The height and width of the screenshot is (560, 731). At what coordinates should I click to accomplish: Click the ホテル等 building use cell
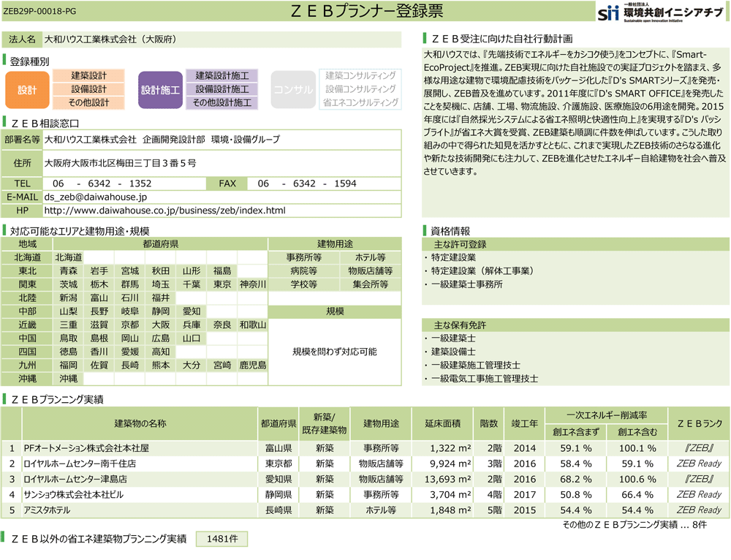(x=370, y=257)
